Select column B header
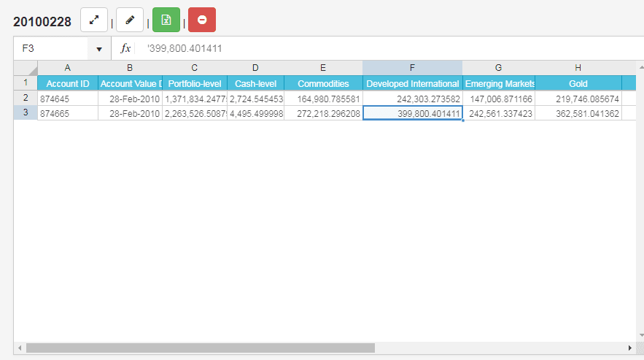Viewport: 644px width, 360px height. [130, 68]
